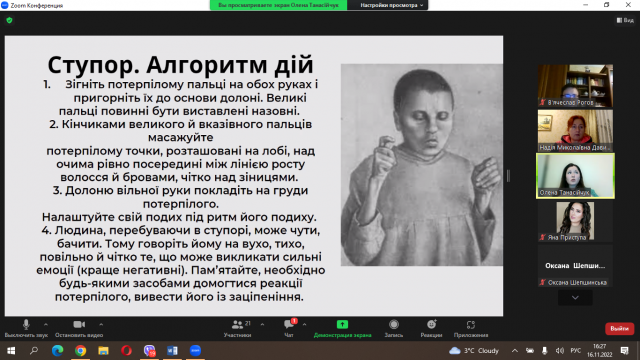Click battery icon in system tray
This screenshot has height=360, width=640.
coord(530,351)
